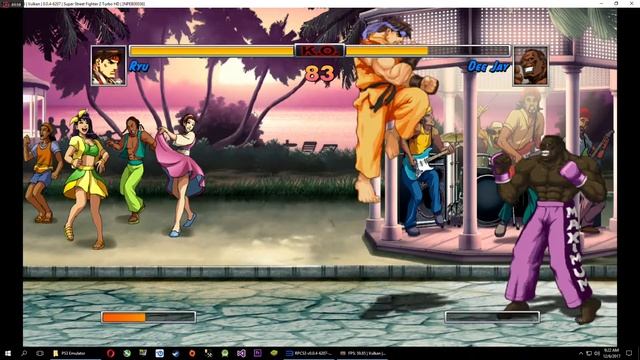Click the green globe taskbar icon
The width and height of the screenshot is (640, 360).
127,353
